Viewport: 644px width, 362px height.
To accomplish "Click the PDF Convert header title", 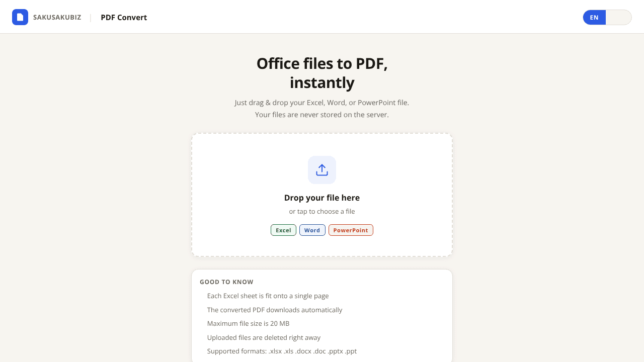I will 124,17.
